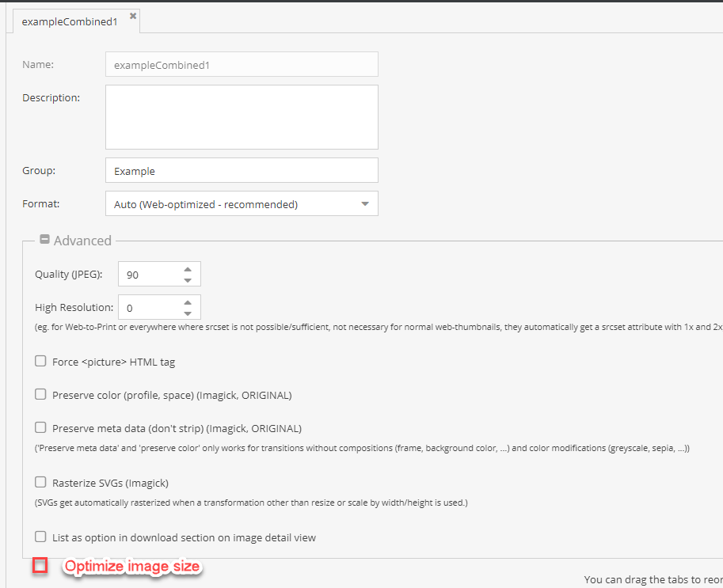Click the Advanced section title text
723x588 pixels.
(82, 241)
